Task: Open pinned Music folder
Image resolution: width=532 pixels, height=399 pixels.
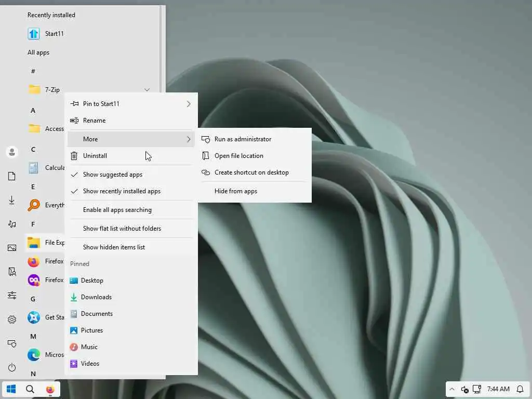Action: coord(131,347)
